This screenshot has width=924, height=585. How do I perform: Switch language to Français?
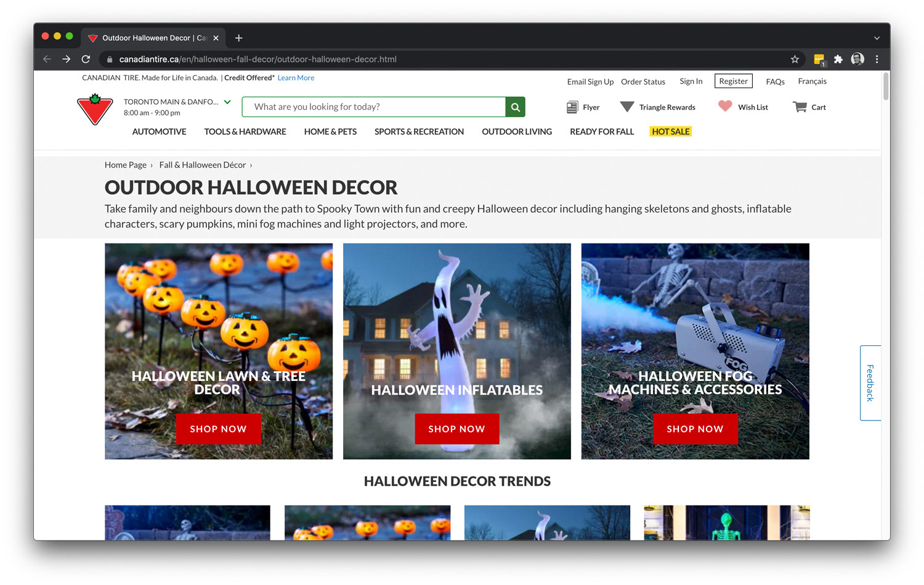[x=812, y=81]
